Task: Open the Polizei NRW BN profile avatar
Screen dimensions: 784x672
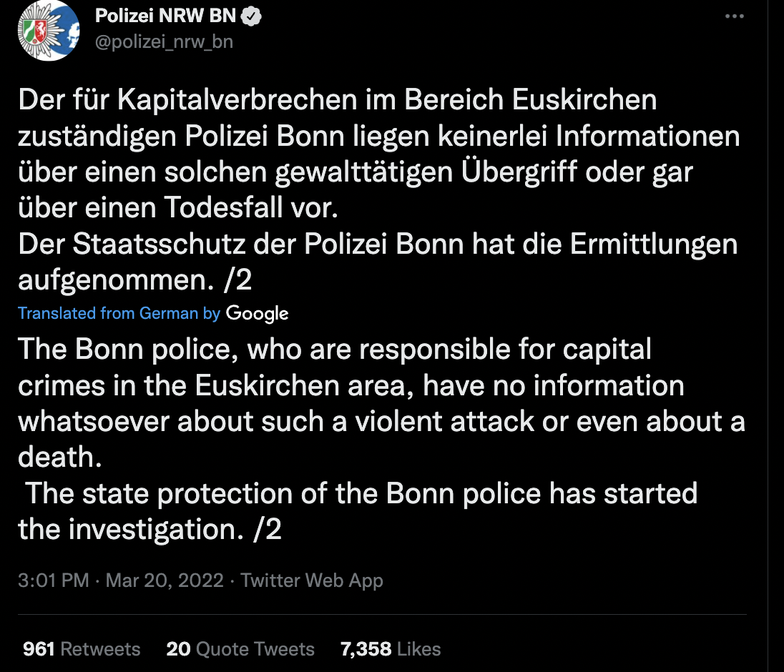Action: coord(48,30)
